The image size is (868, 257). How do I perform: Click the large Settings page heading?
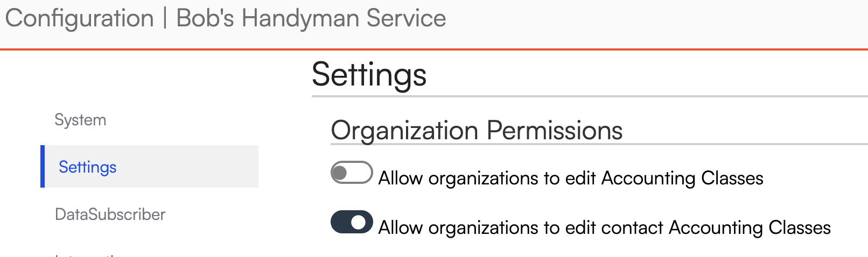[369, 74]
